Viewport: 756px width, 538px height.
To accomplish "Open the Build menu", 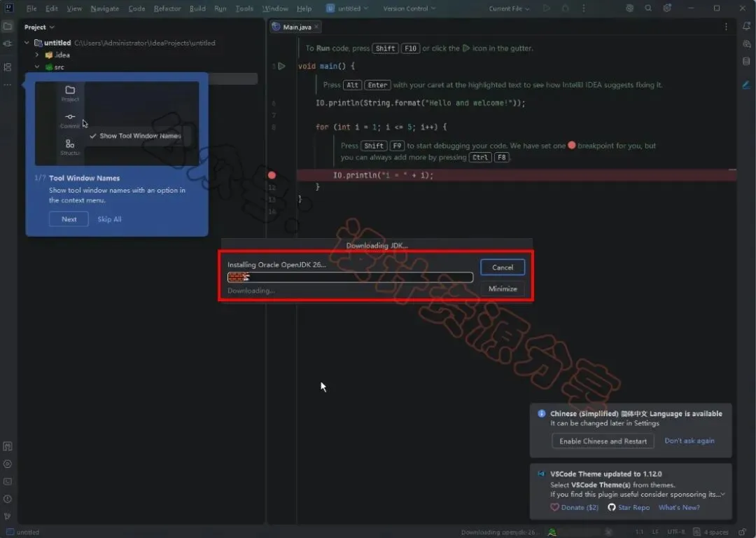I will click(197, 8).
